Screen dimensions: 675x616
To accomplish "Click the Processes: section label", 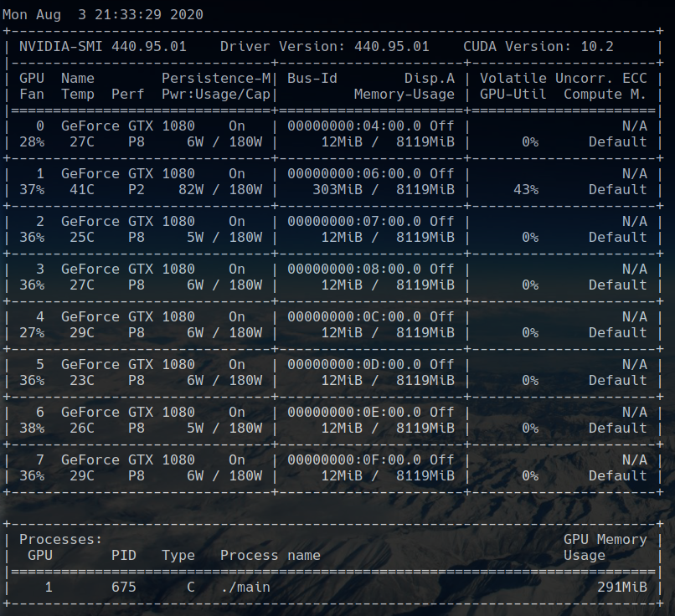I will (x=60, y=540).
